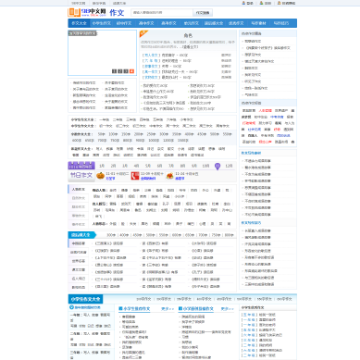The image size is (360, 360).
Task: Select the 9月 month tab
Action: point(194,166)
